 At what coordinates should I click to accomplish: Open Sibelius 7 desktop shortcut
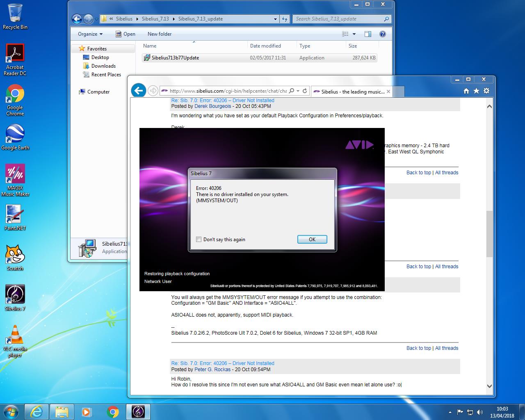pos(15,298)
